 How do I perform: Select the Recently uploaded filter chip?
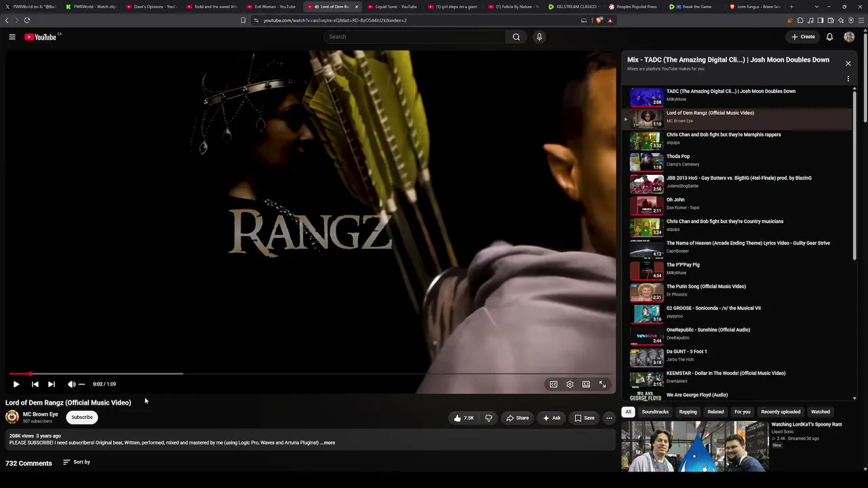(781, 412)
